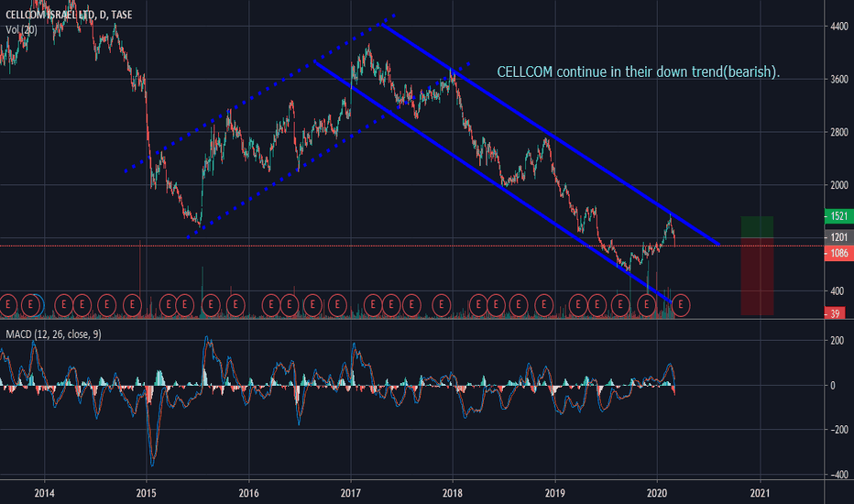Click the 200 value on MACD axis
This screenshot has width=854, height=504.
pyautogui.click(x=838, y=341)
